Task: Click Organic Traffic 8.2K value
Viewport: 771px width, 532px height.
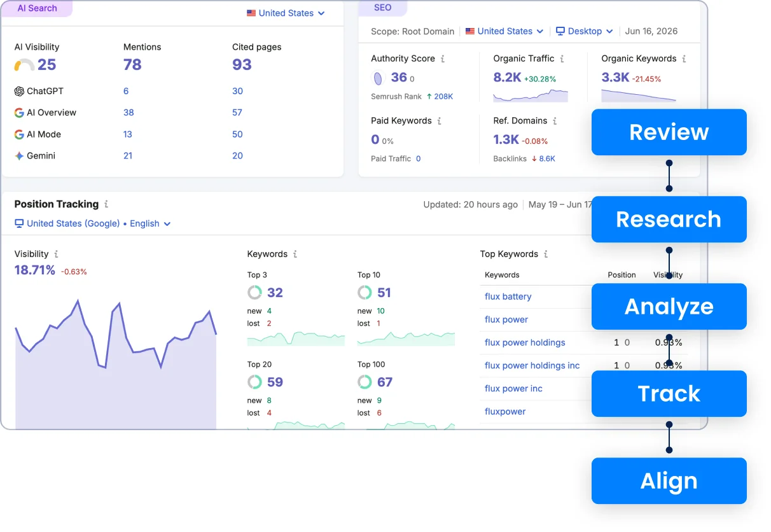Action: (x=507, y=78)
